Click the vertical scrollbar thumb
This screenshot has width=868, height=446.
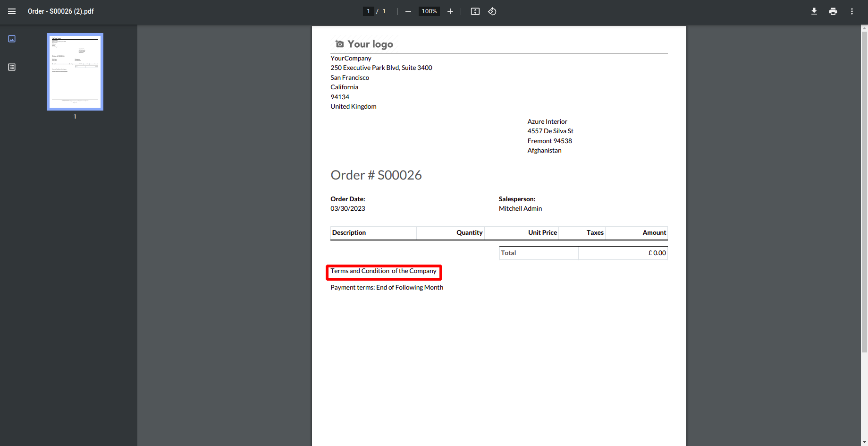[x=864, y=192]
